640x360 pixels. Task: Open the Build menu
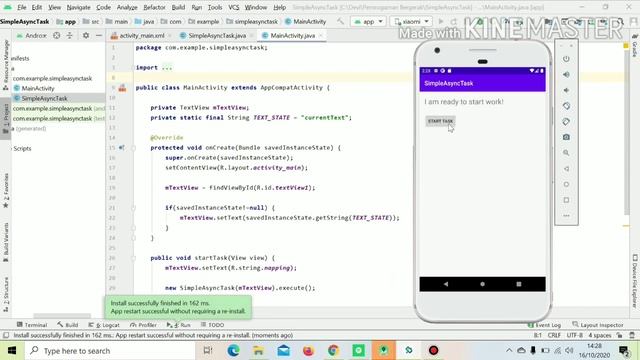click(178, 7)
